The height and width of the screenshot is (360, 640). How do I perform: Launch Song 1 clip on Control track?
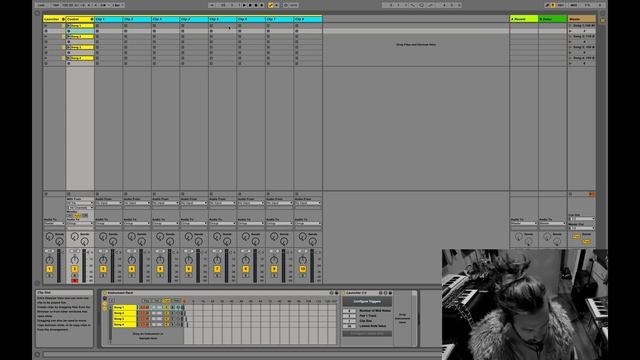(x=69, y=26)
